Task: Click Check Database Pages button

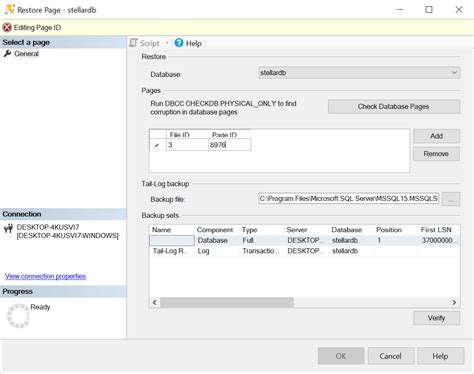Action: 394,107
